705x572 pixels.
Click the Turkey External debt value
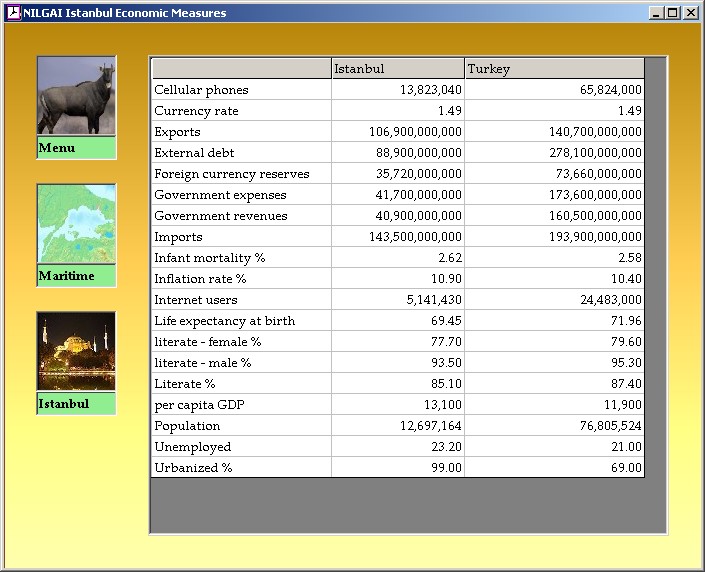554,153
